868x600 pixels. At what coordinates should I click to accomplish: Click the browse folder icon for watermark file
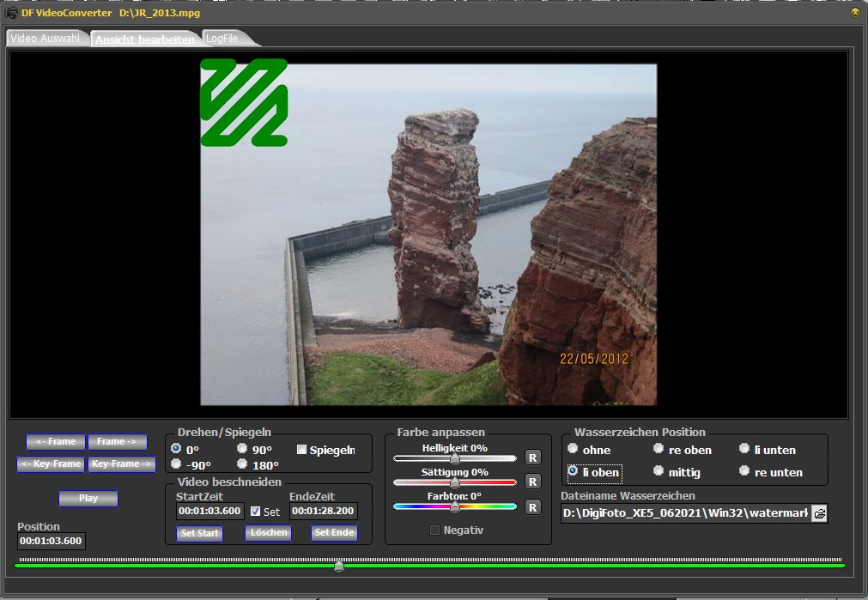tap(819, 513)
